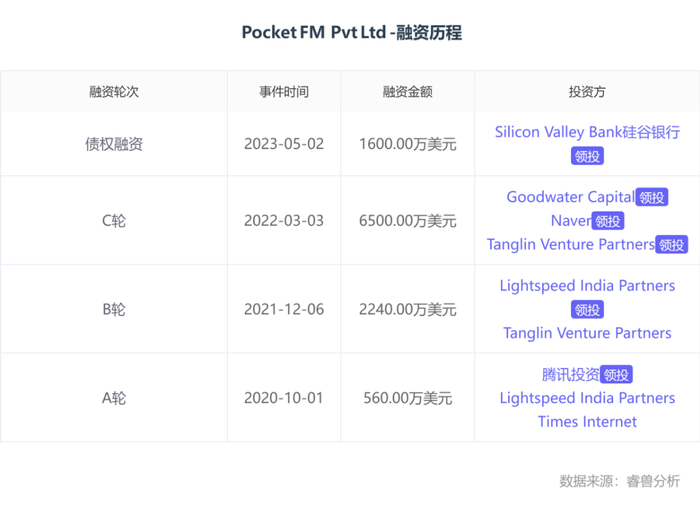Click 领投 badge next to Goodwater Capital
Screen dimensions: 700x517
[652, 198]
